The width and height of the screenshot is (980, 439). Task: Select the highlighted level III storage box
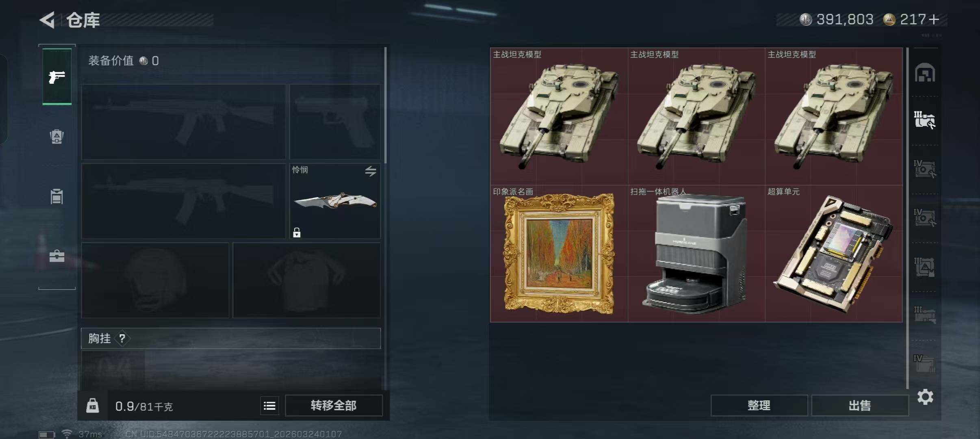(925, 120)
